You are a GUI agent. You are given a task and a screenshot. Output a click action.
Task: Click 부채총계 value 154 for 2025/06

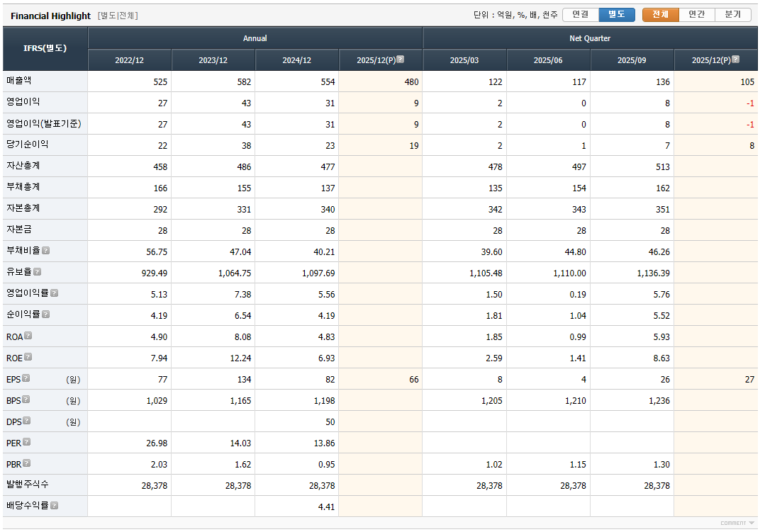[x=579, y=188]
